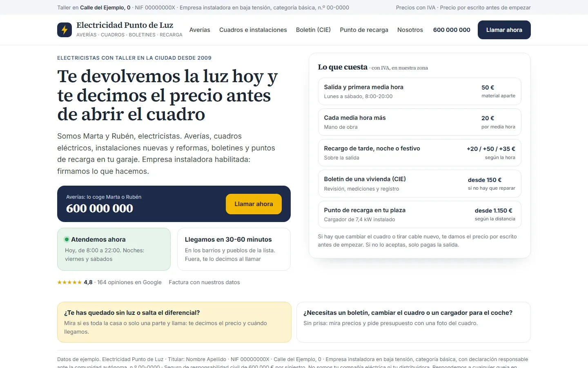Screen dimensions: 588x368
Task: Click the 600 000 000 phone link in header
Action: pyautogui.click(x=452, y=30)
